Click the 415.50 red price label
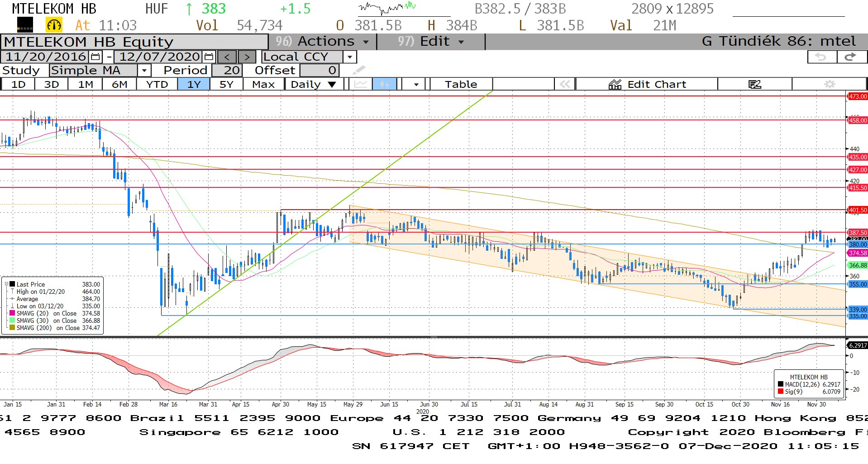868x464 pixels. pyautogui.click(x=857, y=188)
